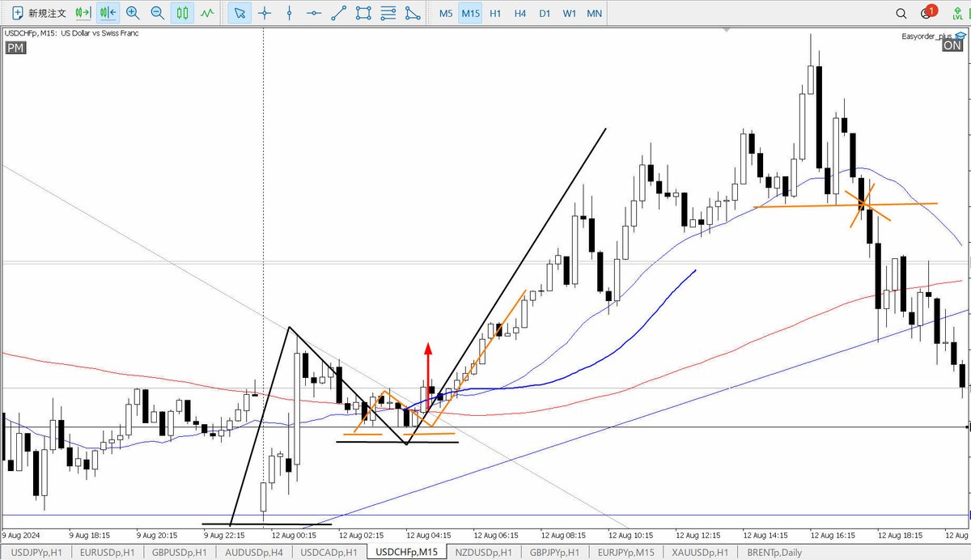
Task: Open the indicators list icon
Action: coord(208,13)
